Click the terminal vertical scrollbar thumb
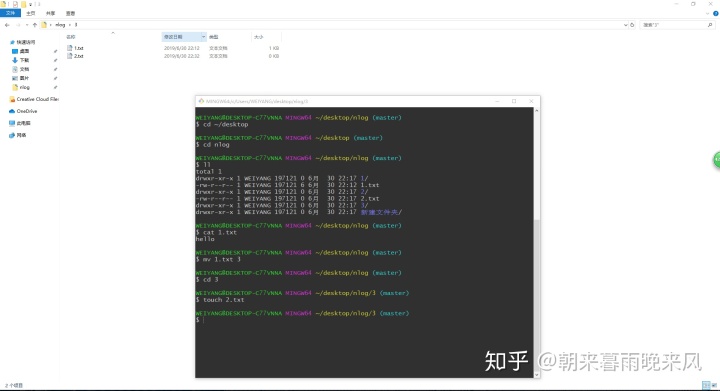 (536, 295)
